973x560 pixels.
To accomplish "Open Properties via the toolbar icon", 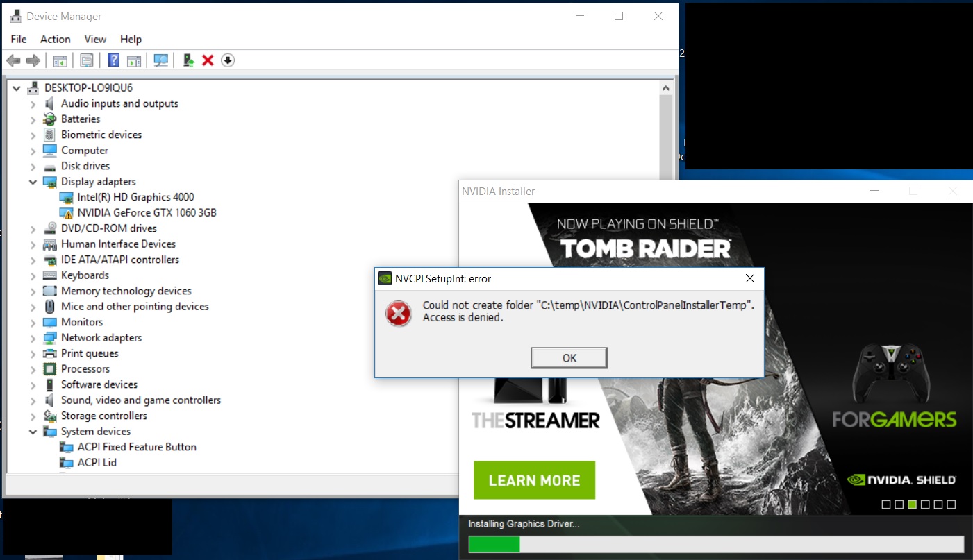I will [x=87, y=60].
